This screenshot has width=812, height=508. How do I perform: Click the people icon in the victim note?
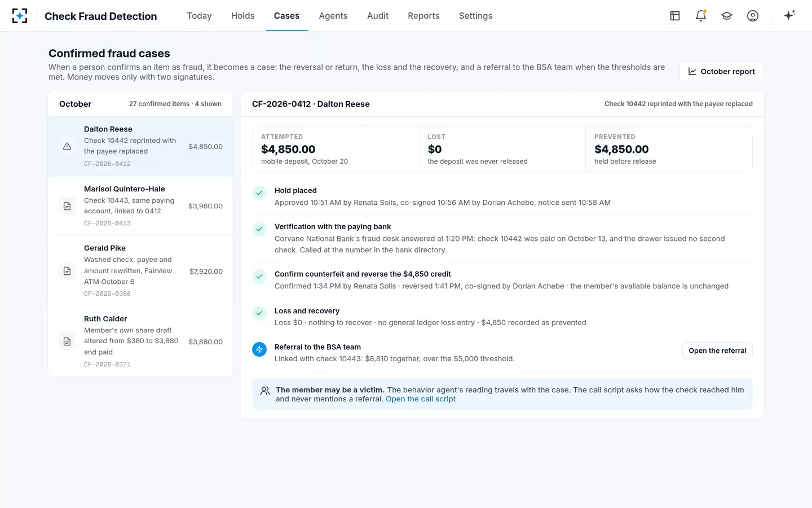265,391
